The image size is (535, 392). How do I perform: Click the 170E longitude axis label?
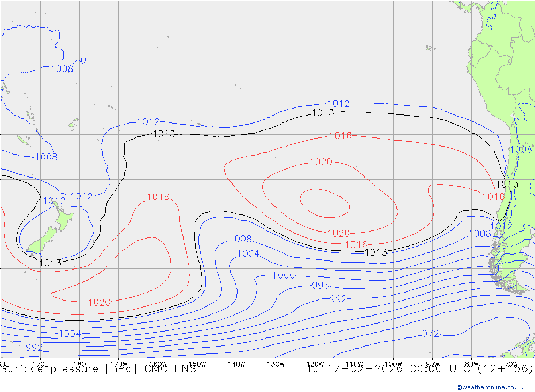pos(40,364)
